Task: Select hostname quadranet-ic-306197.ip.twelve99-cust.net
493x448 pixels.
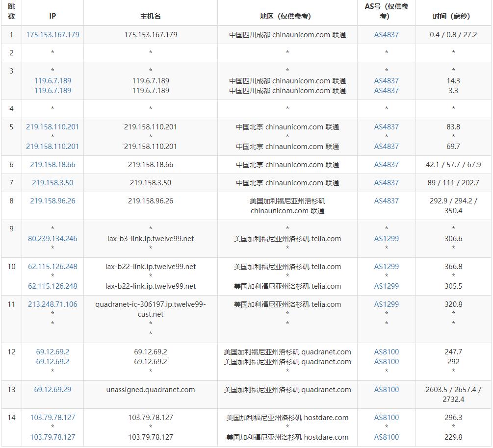Action: pyautogui.click(x=150, y=309)
